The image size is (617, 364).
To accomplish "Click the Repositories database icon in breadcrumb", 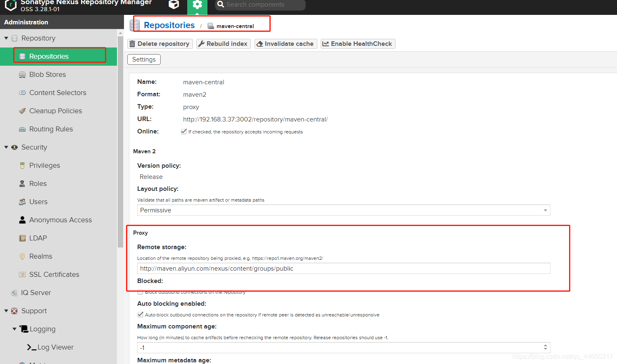I will (135, 25).
